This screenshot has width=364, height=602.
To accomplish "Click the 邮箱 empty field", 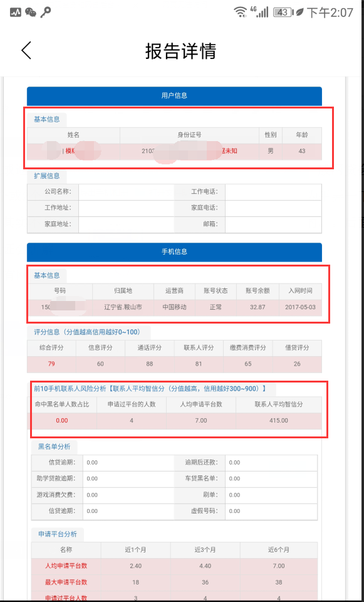I will click(x=273, y=224).
